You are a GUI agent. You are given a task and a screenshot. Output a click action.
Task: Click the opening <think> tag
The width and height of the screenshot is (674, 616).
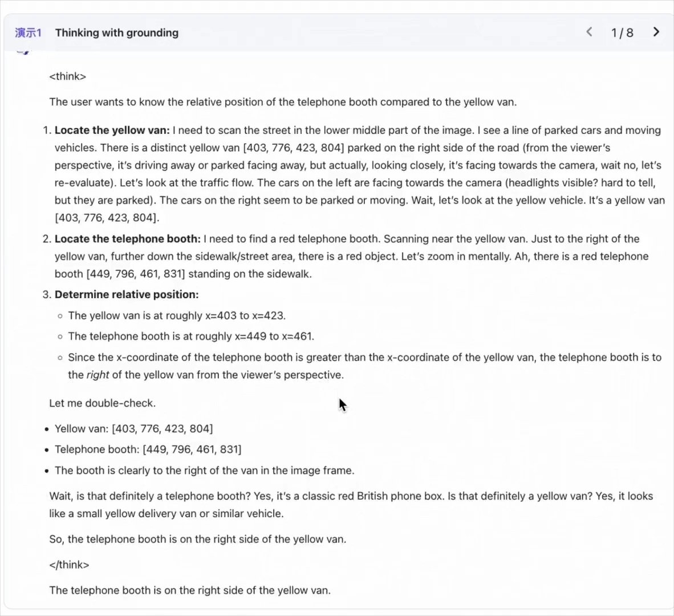pos(67,76)
